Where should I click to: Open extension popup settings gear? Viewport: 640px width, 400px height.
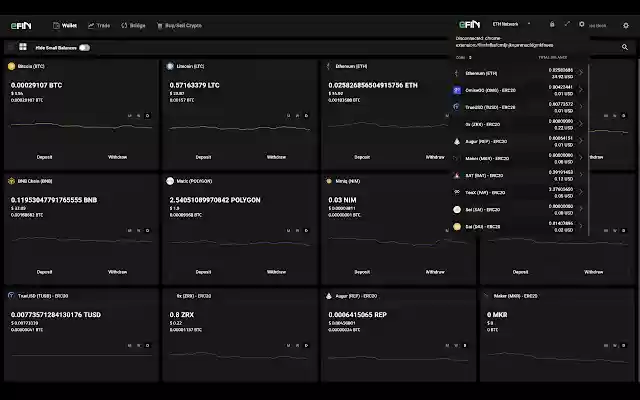pos(582,24)
